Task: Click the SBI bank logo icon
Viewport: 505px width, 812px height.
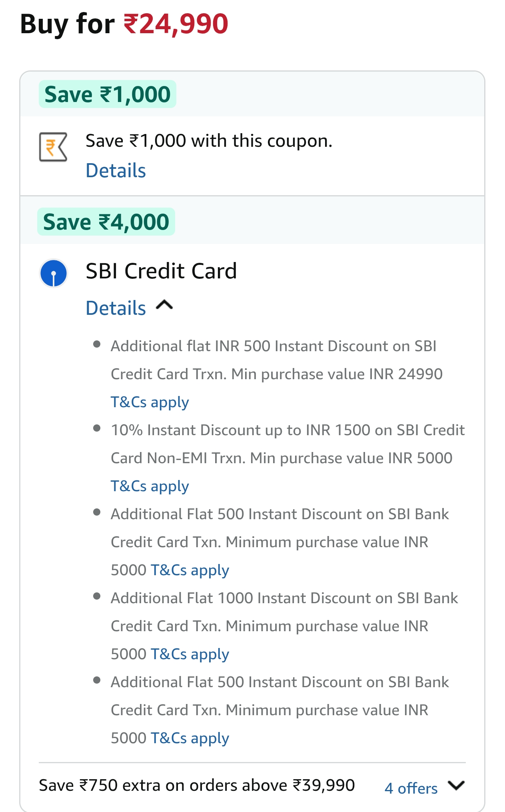Action: tap(54, 274)
